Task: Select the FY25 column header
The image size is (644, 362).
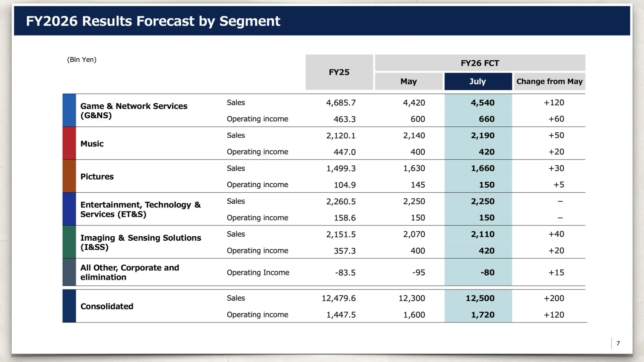Action: (x=339, y=72)
